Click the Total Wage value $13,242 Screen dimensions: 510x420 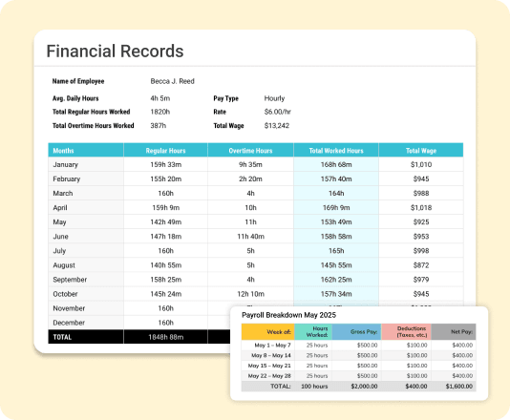click(276, 125)
